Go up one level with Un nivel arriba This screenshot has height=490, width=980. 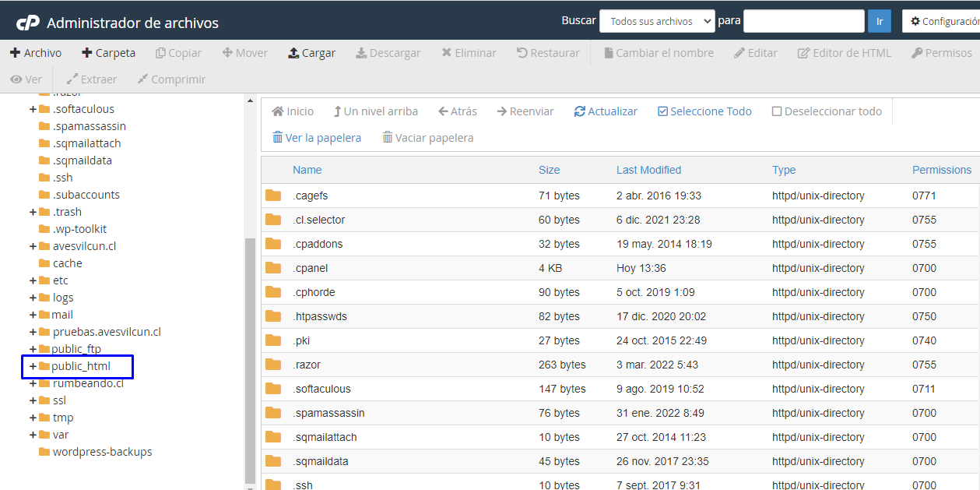[376, 111]
